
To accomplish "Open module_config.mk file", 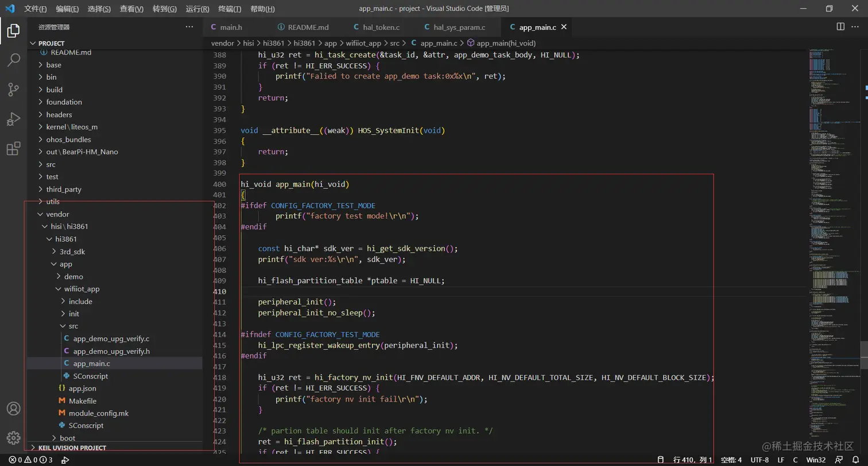I will pyautogui.click(x=115, y=413).
